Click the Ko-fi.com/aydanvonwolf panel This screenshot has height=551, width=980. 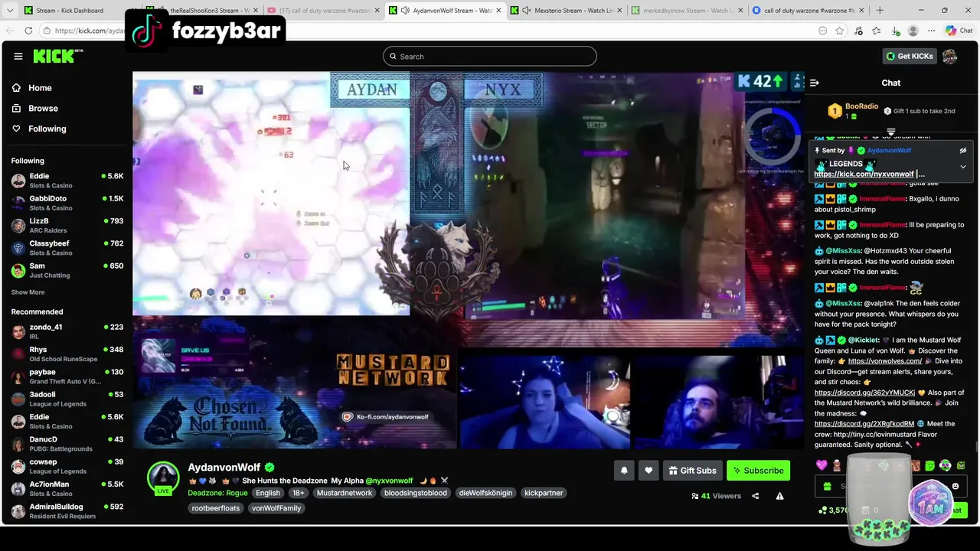387,417
